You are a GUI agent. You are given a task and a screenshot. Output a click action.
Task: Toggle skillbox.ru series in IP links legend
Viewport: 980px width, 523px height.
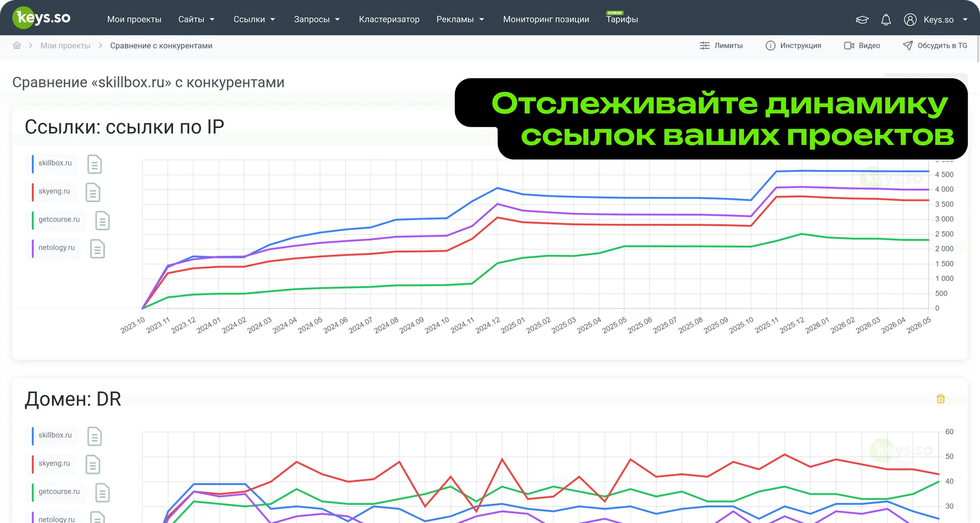(x=52, y=163)
